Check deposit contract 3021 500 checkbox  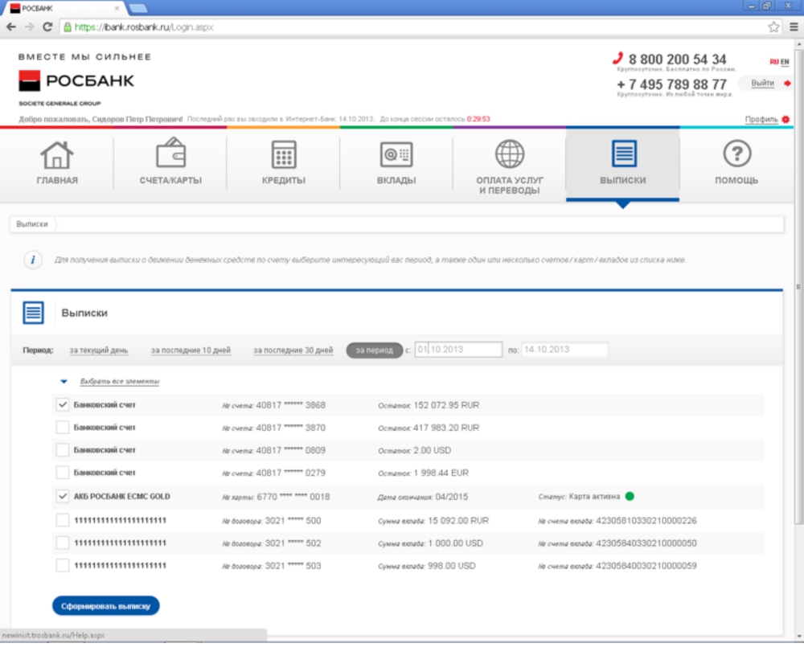63,520
